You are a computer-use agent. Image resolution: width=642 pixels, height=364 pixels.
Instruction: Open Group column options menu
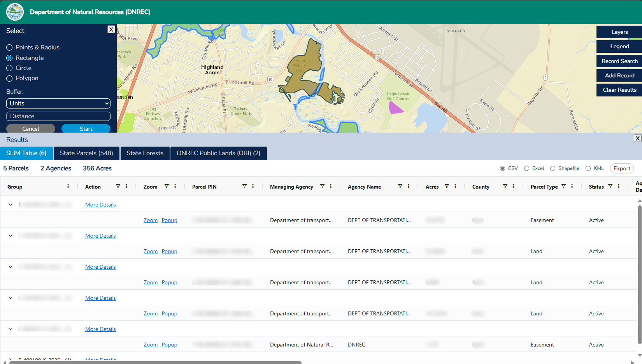pyautogui.click(x=68, y=187)
